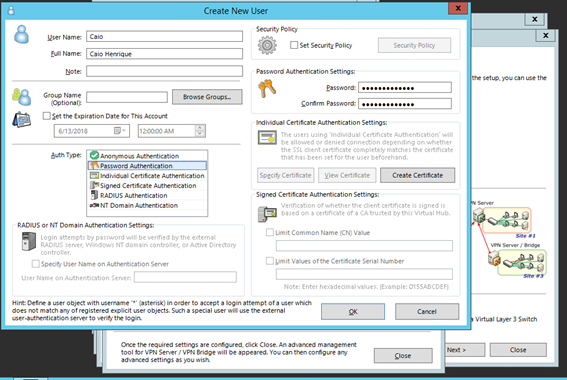Toggle Limit Values of the Certificate Serial Number
This screenshot has height=380, width=567.
(x=270, y=261)
